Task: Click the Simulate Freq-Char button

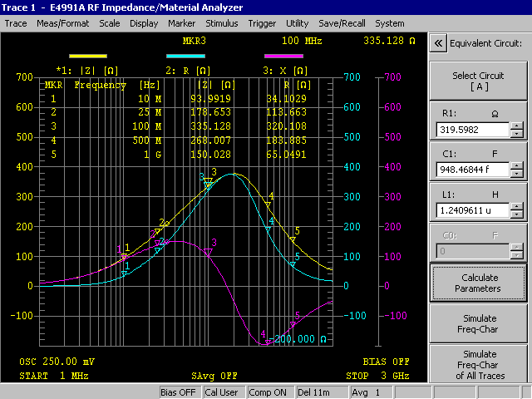Action: tap(478, 323)
